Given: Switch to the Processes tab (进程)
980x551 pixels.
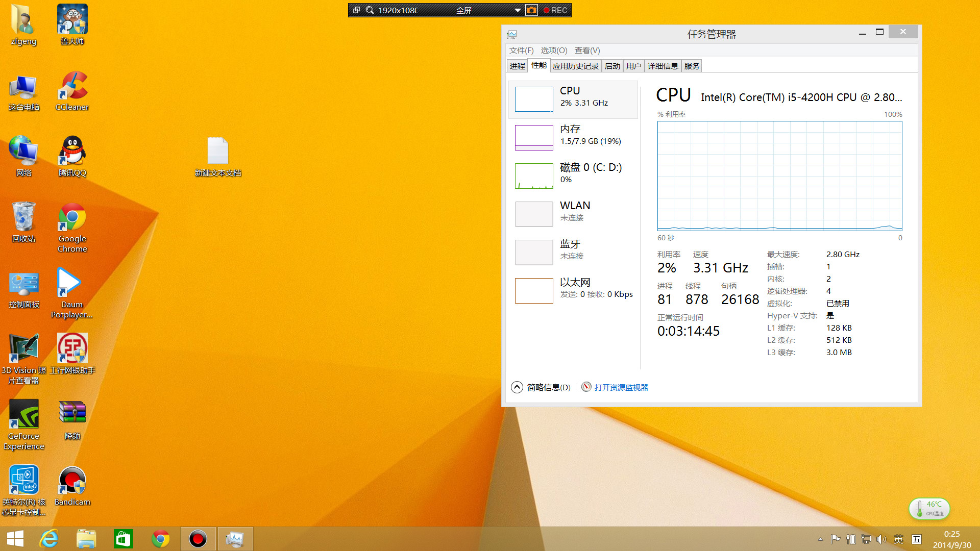Looking at the screenshot, I should 517,66.
